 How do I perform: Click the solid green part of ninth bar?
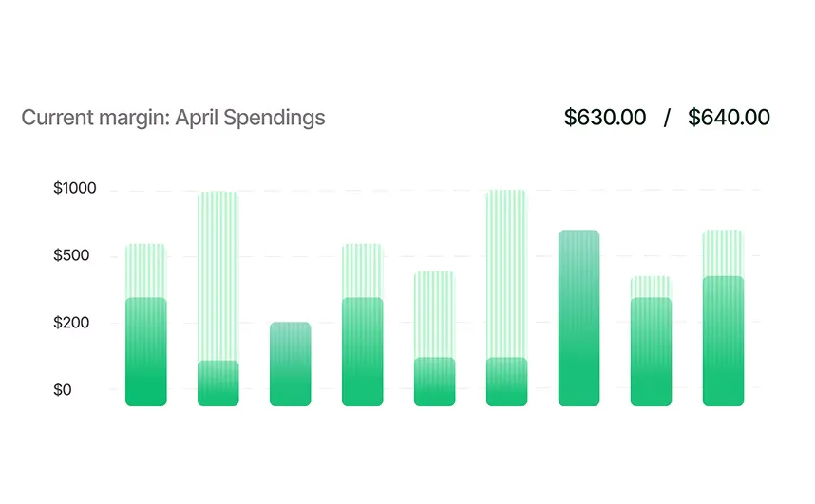(x=723, y=341)
